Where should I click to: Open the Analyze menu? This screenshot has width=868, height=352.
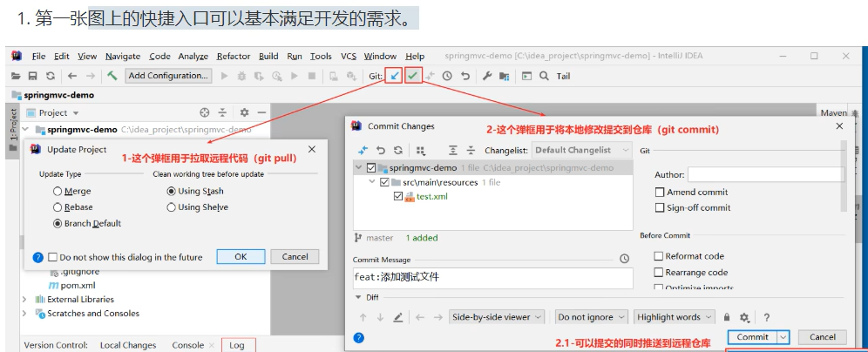click(193, 56)
